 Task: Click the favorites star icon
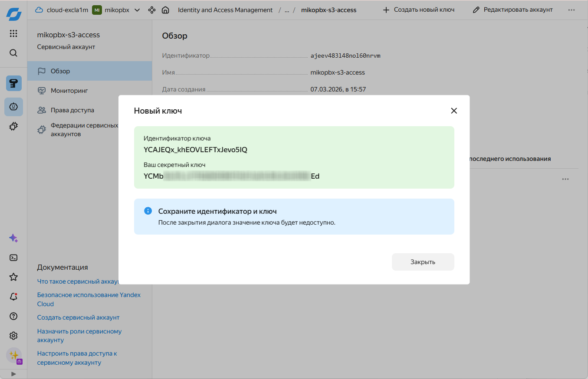13,277
